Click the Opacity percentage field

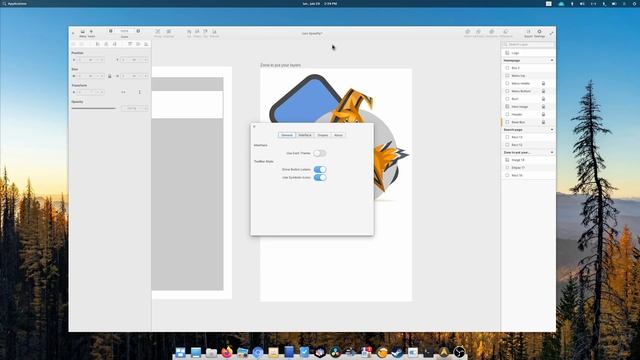(x=134, y=108)
